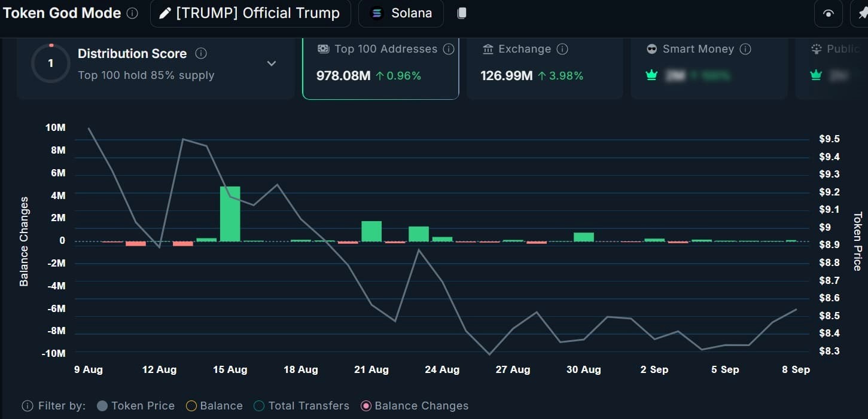
Task: Open the Top 100 Addresses info icon
Action: pos(448,49)
